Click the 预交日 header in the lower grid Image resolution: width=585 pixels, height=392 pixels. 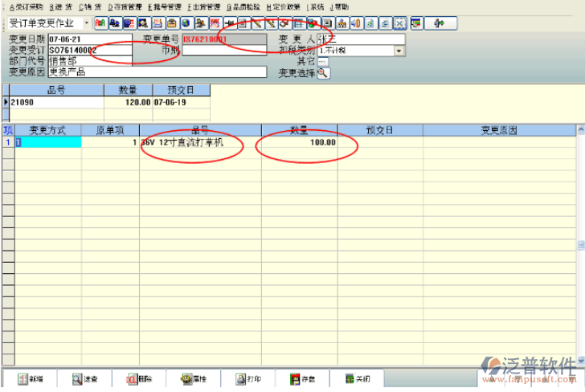click(x=380, y=131)
